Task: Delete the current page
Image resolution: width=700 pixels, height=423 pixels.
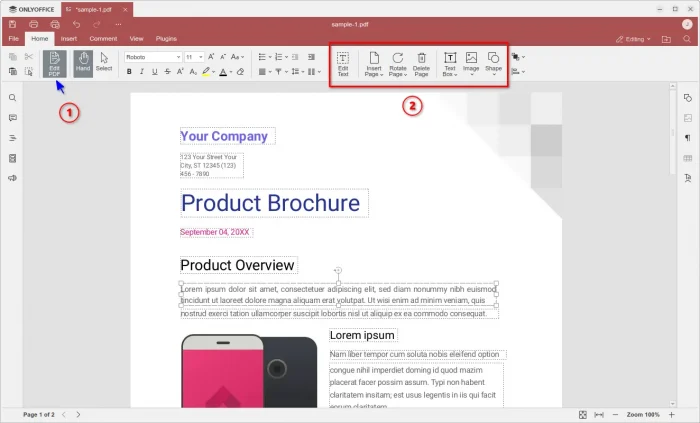Action: (x=421, y=64)
